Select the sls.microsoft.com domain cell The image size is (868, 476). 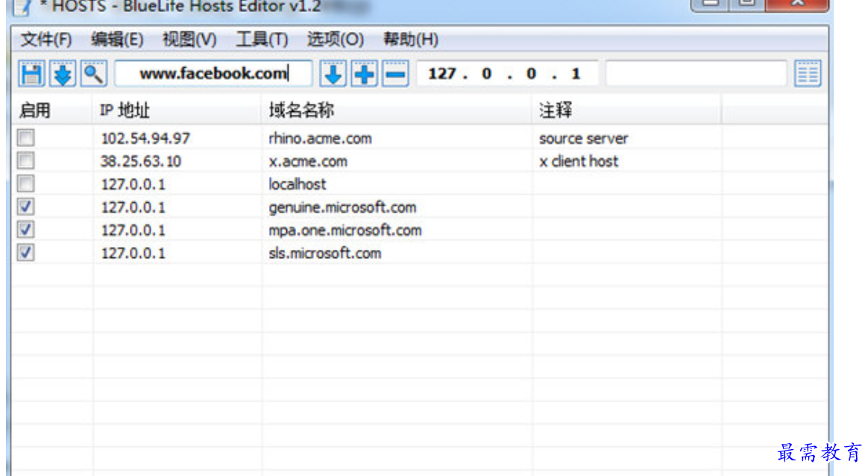tap(325, 253)
